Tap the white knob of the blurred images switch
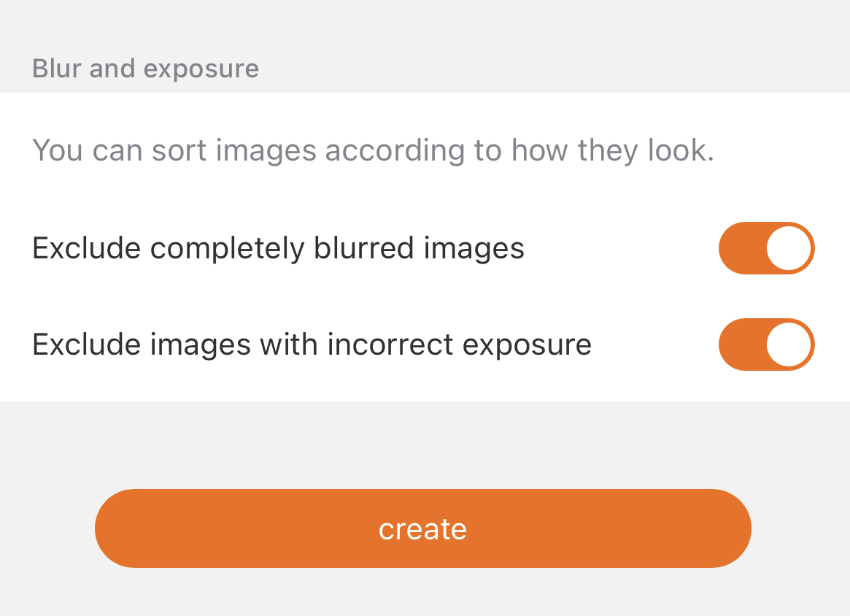The height and width of the screenshot is (616, 850). pyautogui.click(x=789, y=248)
